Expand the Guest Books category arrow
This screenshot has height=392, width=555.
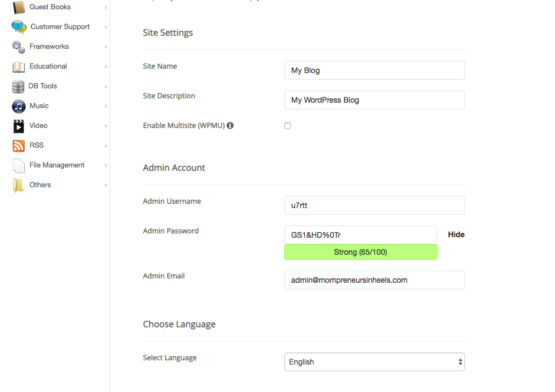pos(106,7)
